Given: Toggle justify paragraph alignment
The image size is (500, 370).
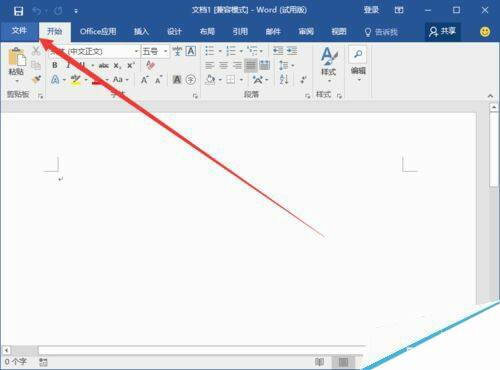Looking at the screenshot, I should pyautogui.click(x=251, y=65).
